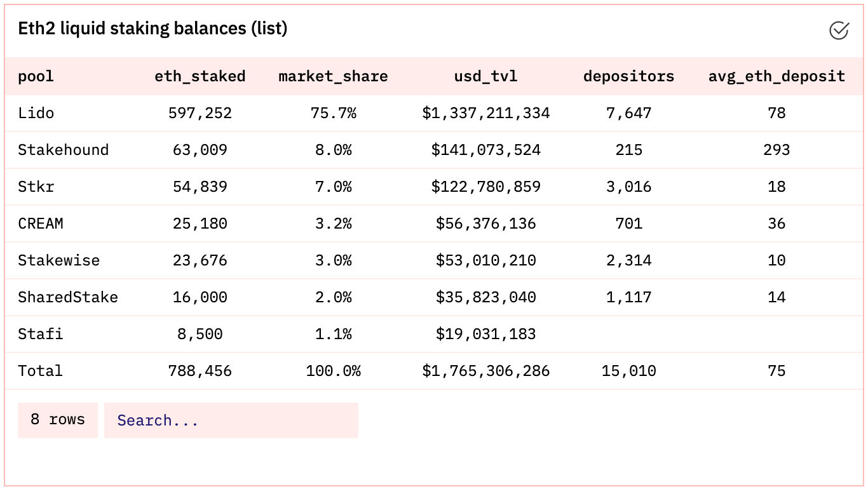Select the Stkr pool cell
Viewport: 868px width, 489px height.
[36, 187]
